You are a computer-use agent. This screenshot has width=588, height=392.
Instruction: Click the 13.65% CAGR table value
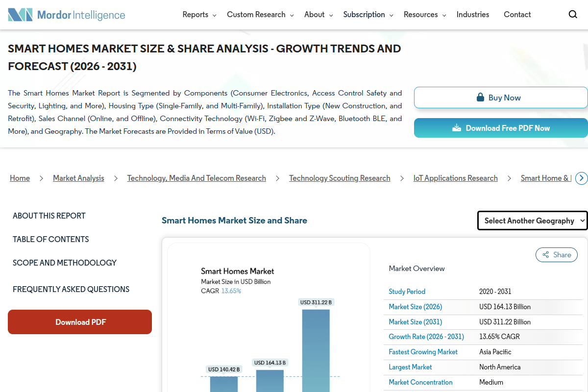(x=500, y=337)
